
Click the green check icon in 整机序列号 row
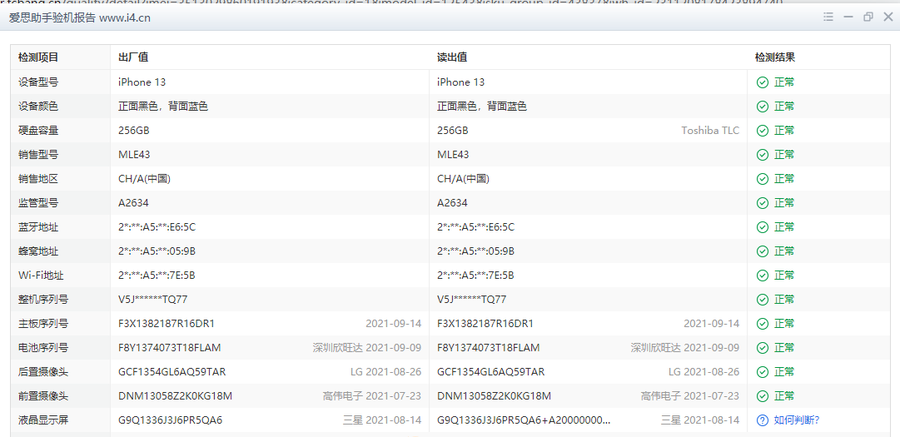tap(762, 300)
